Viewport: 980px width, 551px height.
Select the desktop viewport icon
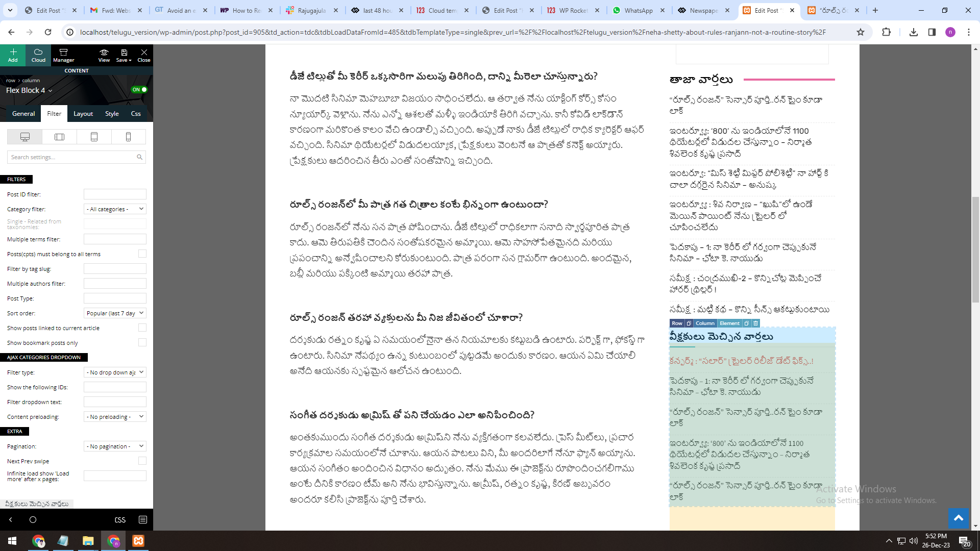[x=24, y=137]
